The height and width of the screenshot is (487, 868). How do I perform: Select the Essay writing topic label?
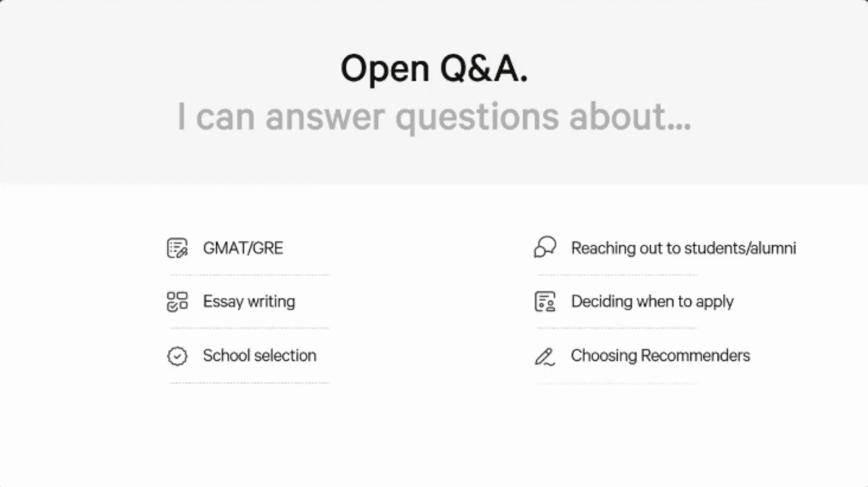pos(249,301)
